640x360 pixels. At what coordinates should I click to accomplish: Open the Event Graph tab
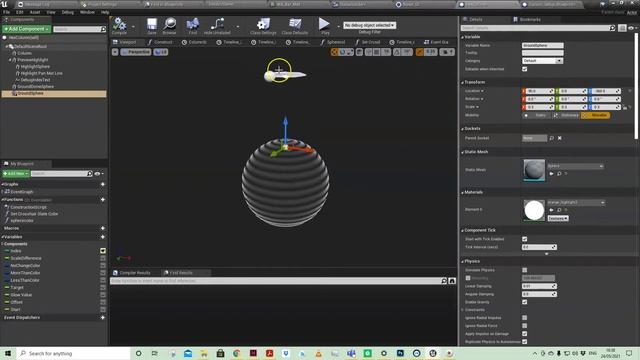(x=436, y=42)
